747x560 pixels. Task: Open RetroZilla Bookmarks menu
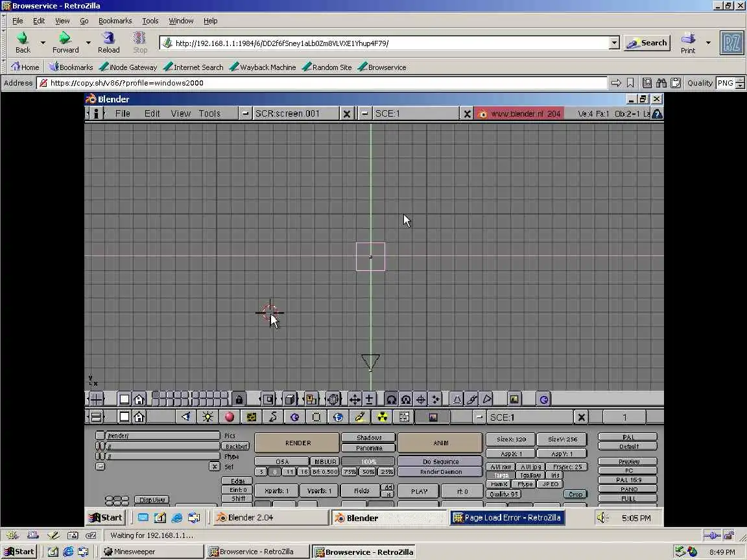115,21
